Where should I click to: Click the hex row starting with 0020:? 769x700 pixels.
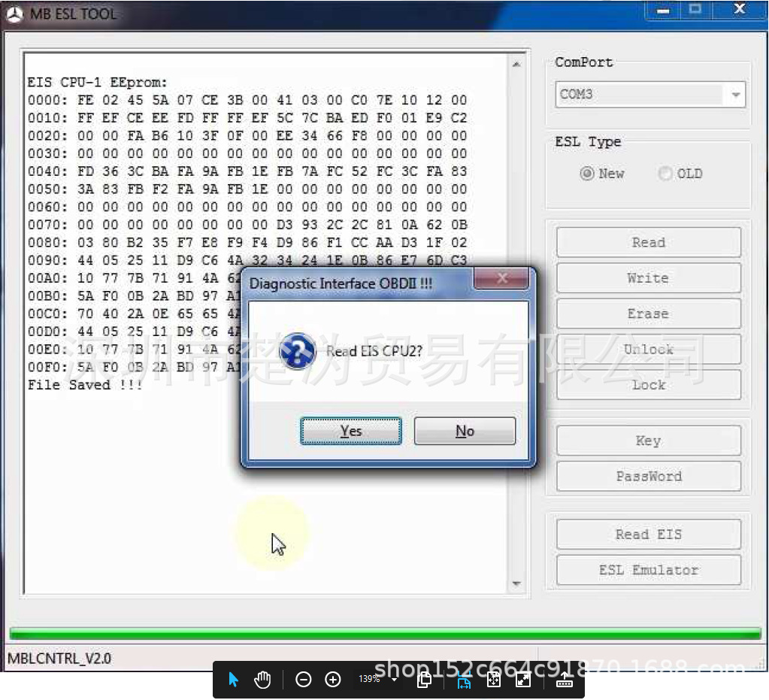pos(247,135)
